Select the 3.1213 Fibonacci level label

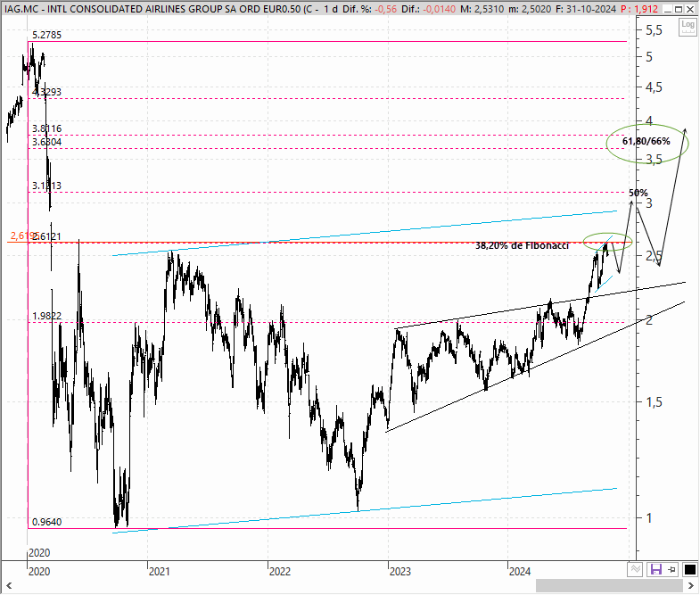pos(47,186)
